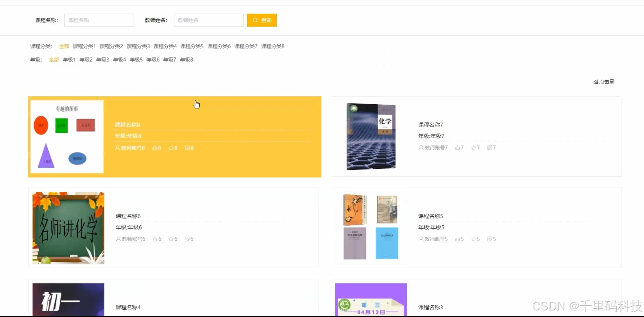This screenshot has width=644, height=317.
Task: Open the 初三 04月13日 thumbnail
Action: tap(371, 300)
